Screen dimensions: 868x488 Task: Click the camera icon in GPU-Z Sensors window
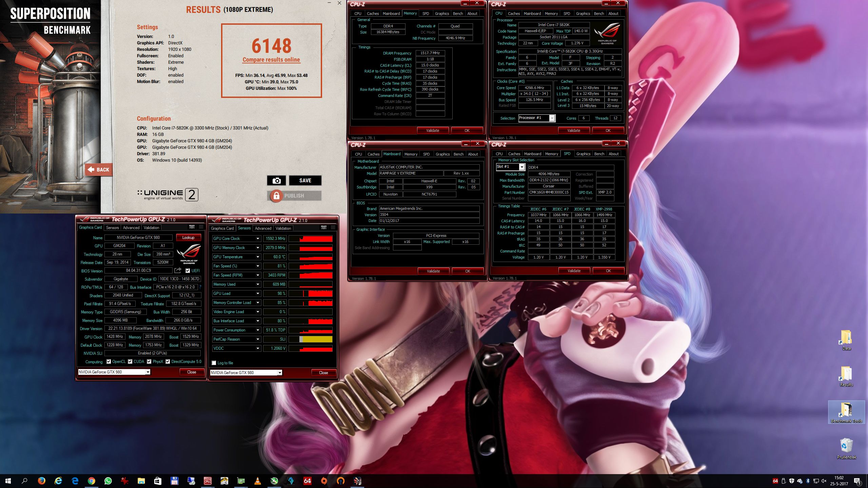[324, 227]
